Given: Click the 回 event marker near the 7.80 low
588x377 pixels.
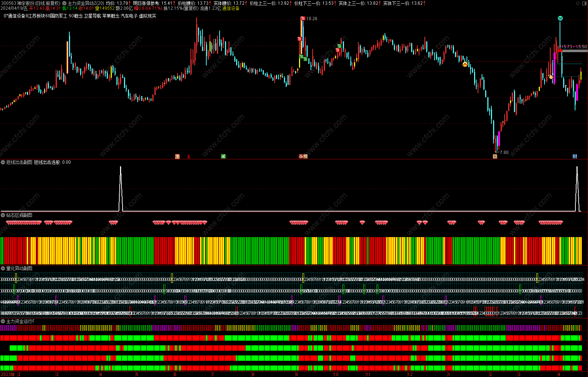Looking at the screenshot, I should click(x=495, y=156).
